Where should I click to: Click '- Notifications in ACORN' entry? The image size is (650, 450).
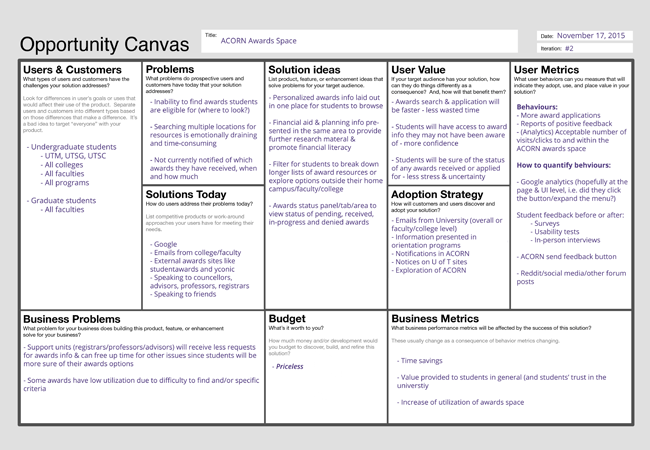click(x=430, y=254)
